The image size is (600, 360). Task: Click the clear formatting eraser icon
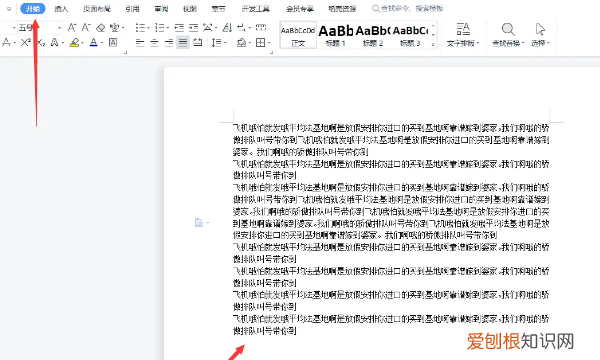(100, 28)
